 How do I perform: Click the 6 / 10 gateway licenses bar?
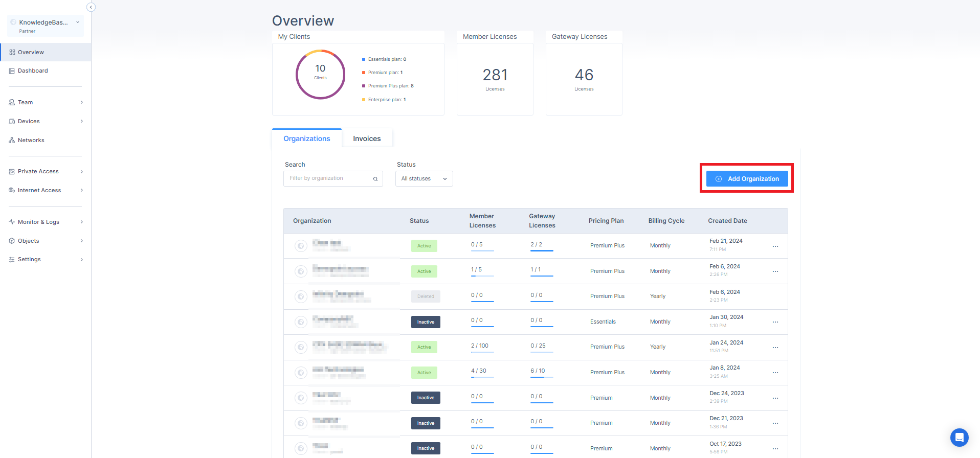tap(542, 378)
